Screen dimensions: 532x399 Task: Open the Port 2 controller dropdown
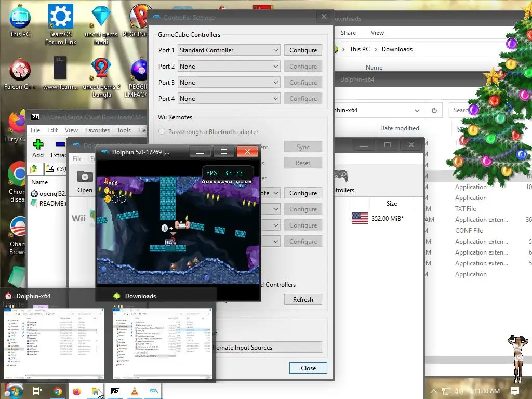point(229,66)
